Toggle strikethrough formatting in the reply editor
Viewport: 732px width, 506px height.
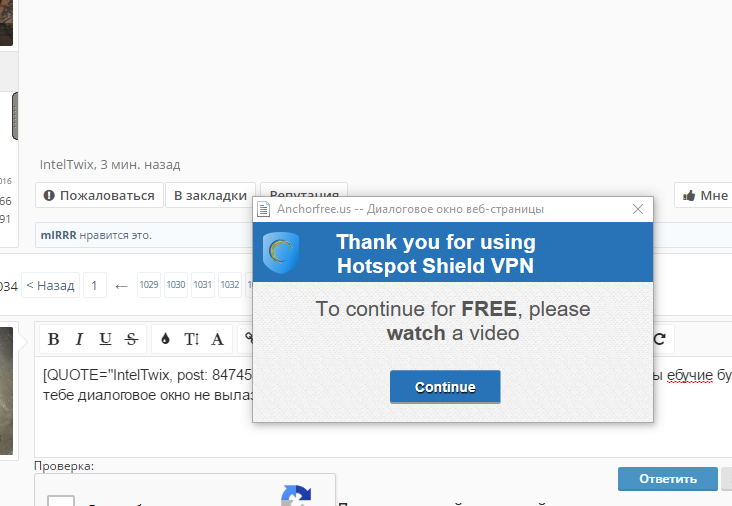(132, 339)
